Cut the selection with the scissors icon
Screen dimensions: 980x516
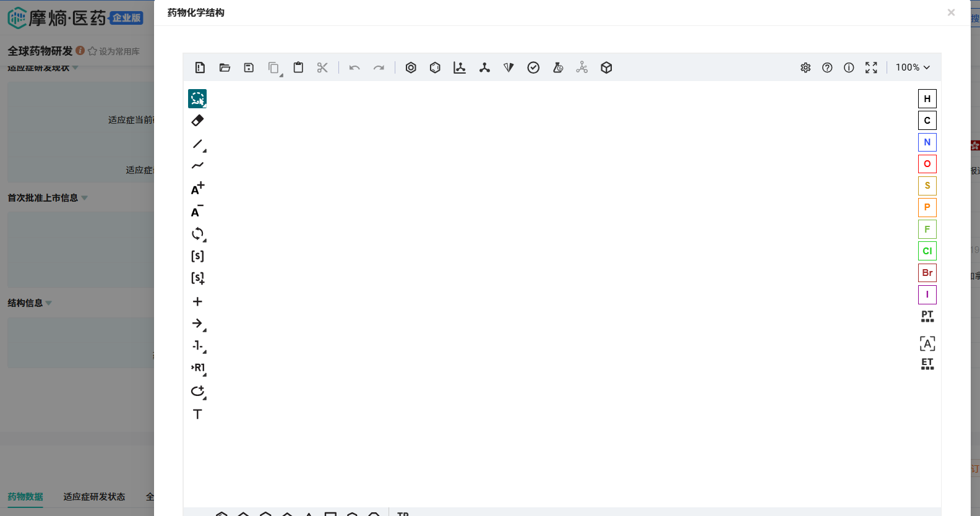pyautogui.click(x=322, y=67)
